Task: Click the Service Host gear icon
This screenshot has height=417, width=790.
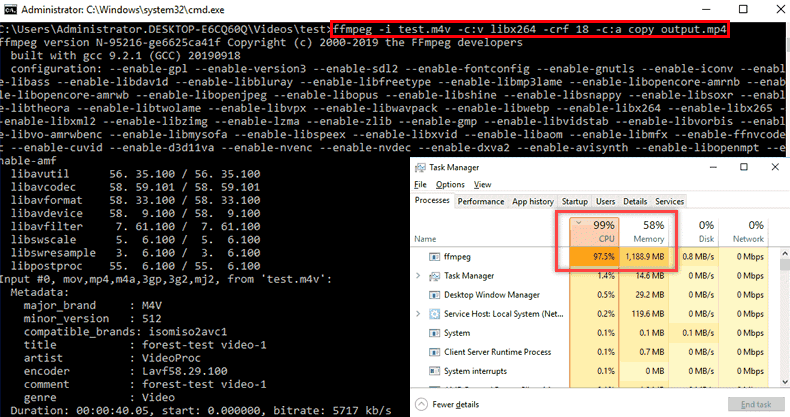Action: click(x=434, y=314)
